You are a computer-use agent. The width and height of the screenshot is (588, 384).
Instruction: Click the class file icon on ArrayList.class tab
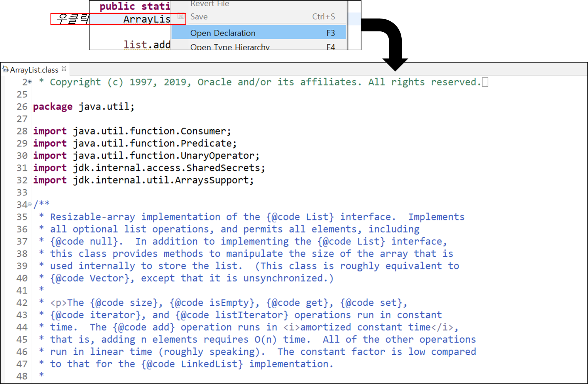(x=5, y=69)
